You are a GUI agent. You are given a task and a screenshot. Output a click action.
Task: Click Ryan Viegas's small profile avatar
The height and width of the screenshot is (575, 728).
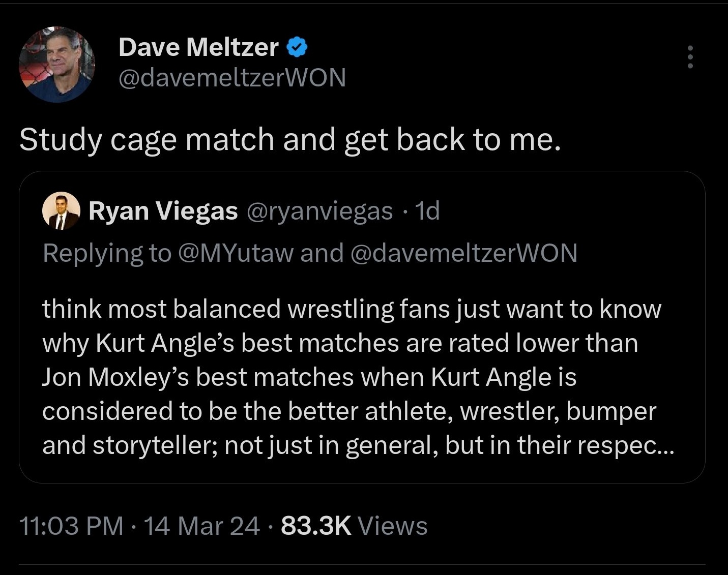61,211
